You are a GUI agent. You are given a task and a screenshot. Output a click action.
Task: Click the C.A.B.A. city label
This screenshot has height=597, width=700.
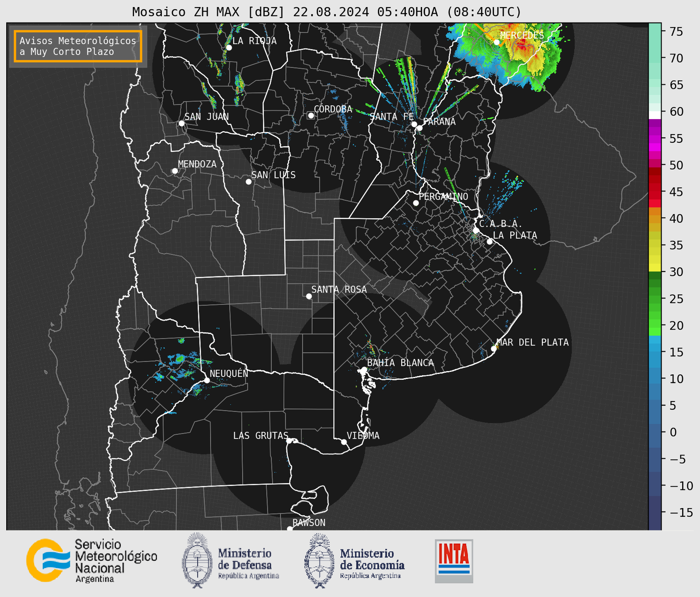tap(501, 224)
